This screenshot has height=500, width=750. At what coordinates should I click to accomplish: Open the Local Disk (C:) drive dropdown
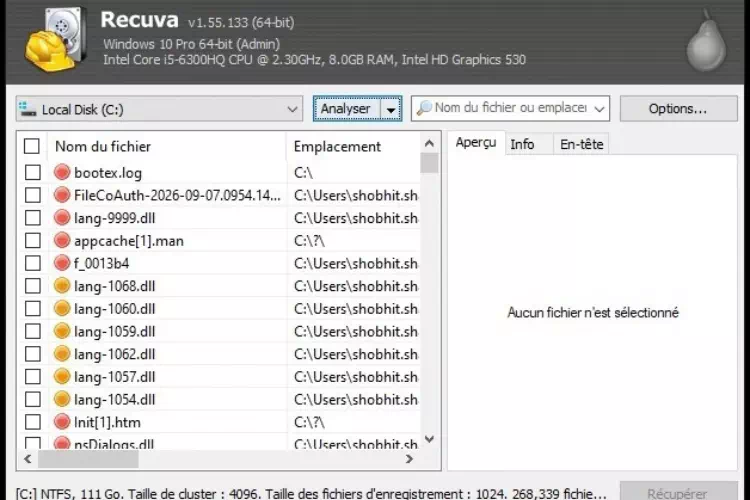[x=159, y=109]
